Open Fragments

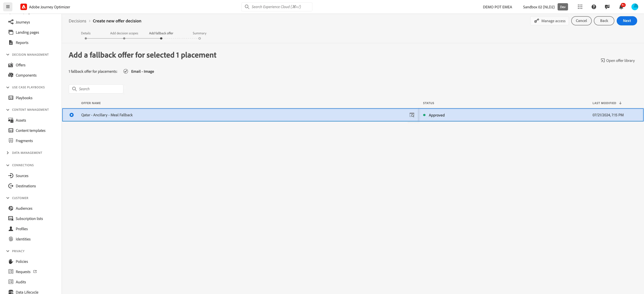coord(24,141)
